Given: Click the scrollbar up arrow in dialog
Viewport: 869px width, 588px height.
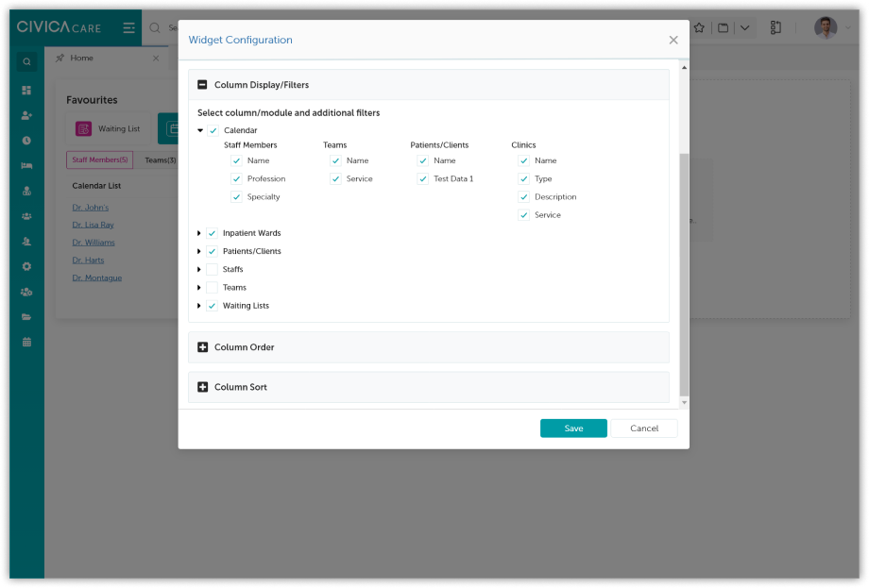Looking at the screenshot, I should pyautogui.click(x=685, y=68).
